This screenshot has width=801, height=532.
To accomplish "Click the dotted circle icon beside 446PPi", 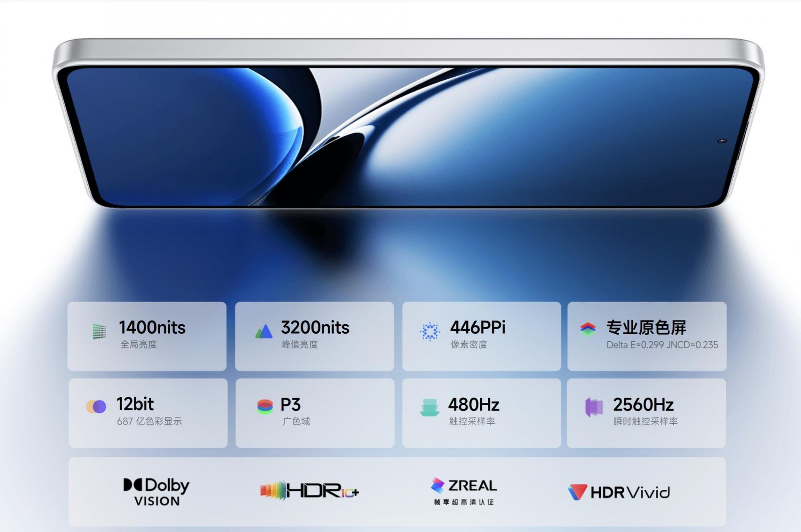I will 430,331.
